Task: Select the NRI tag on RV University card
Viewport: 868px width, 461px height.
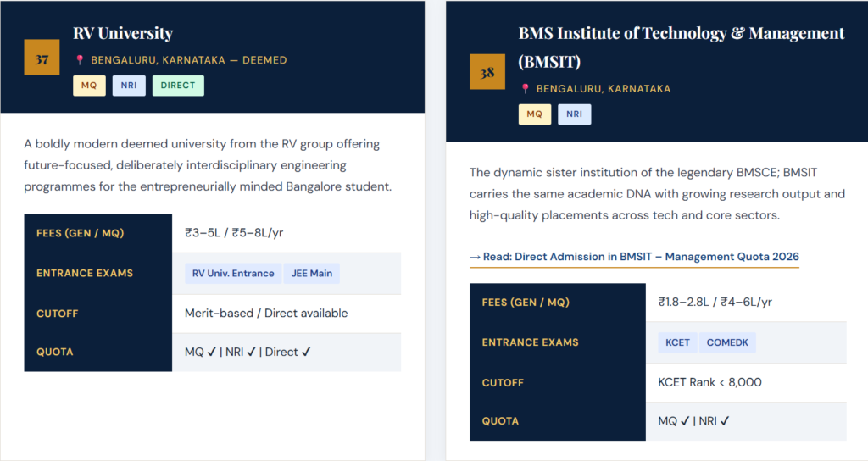Action: (x=129, y=86)
